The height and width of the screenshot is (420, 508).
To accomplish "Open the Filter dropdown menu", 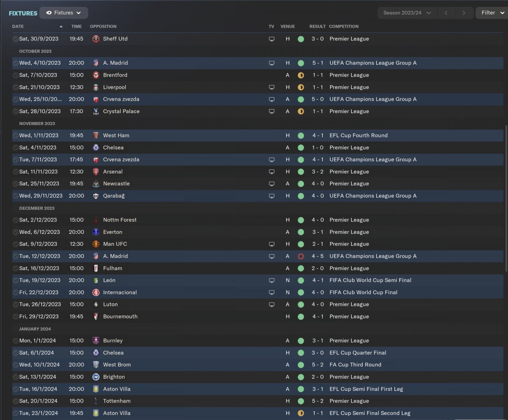I will click(492, 13).
